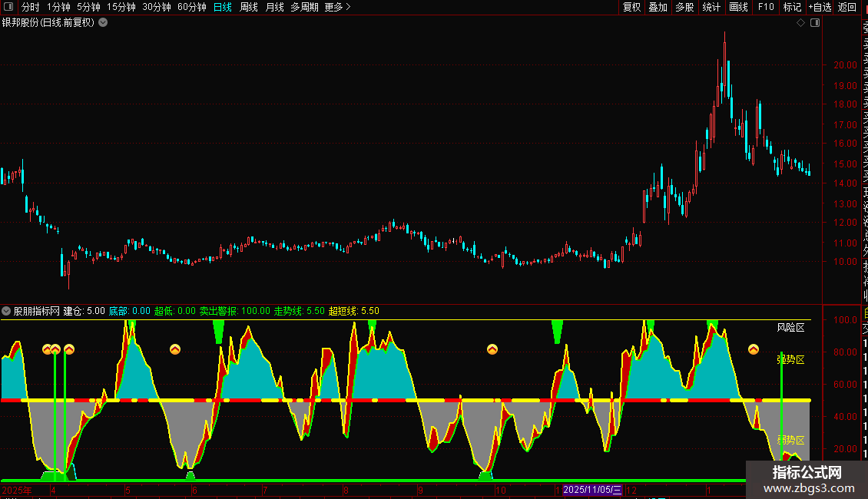Screen dimensions: 868x499
Task: Click the 超低: 0.00 value
Action: pyautogui.click(x=175, y=311)
